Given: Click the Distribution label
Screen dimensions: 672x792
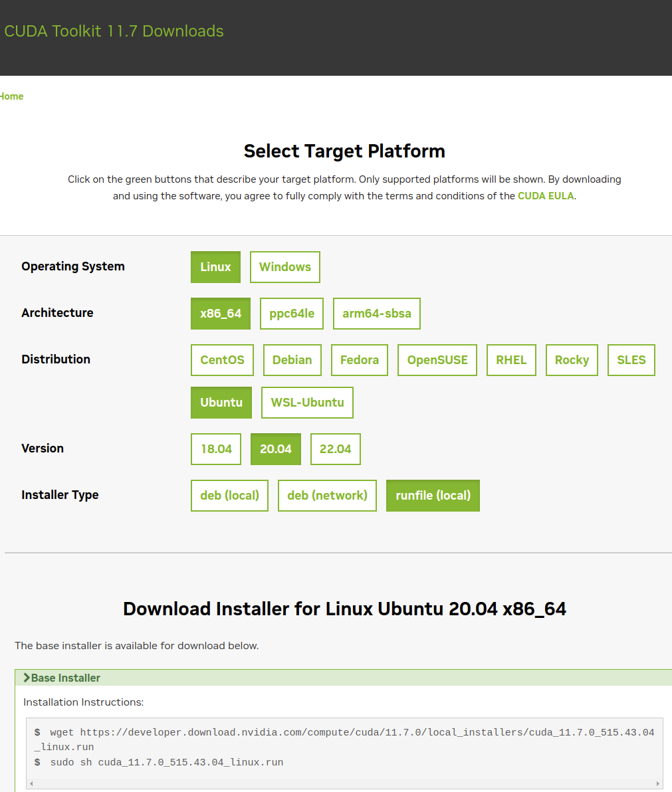Looking at the screenshot, I should click(56, 359).
